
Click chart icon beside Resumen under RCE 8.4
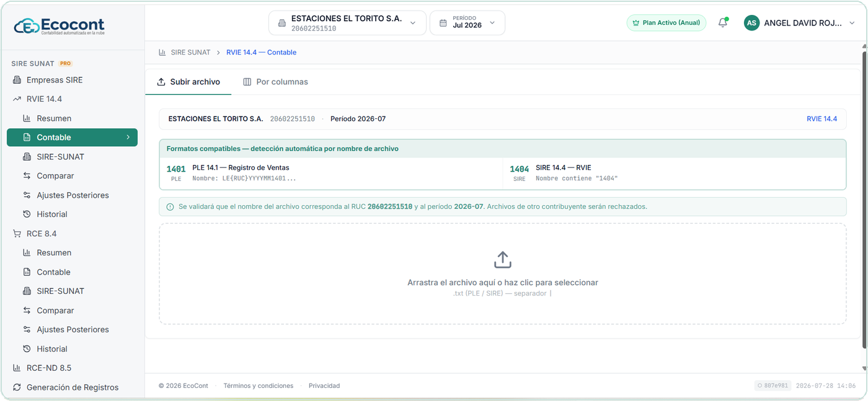27,253
